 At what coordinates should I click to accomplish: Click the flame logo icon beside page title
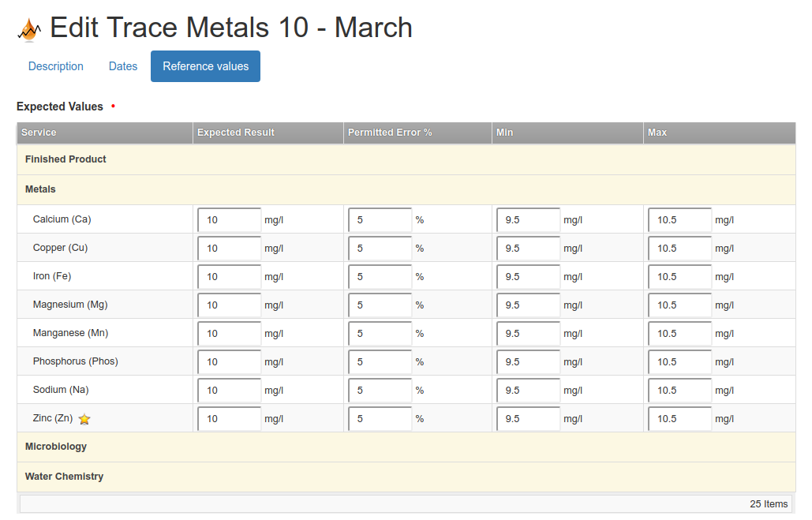tap(29, 30)
